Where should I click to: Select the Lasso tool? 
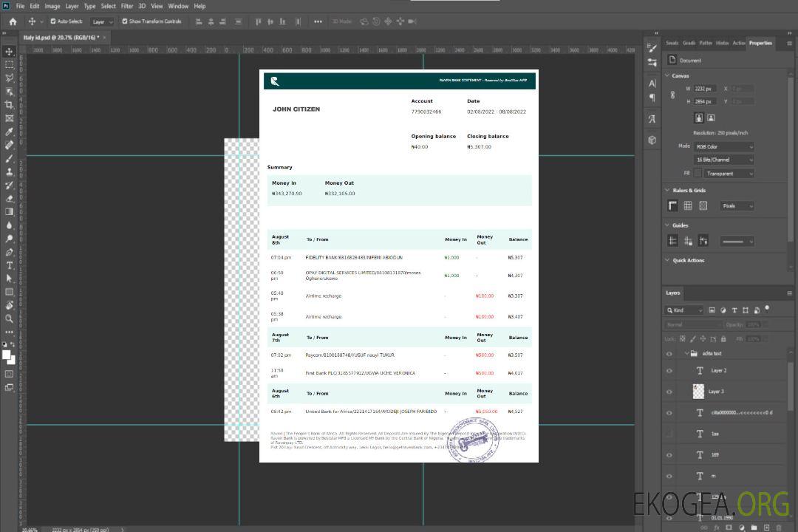[9, 78]
